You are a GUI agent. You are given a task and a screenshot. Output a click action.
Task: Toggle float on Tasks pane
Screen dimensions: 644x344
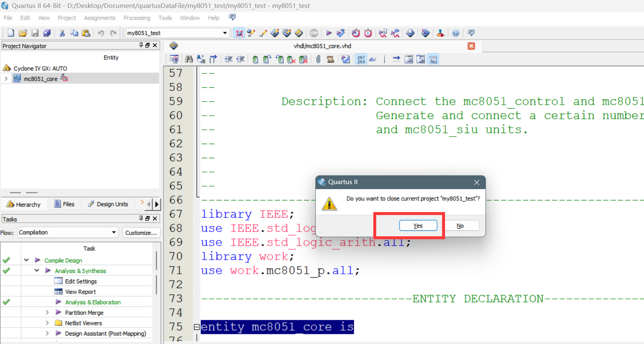(148, 218)
